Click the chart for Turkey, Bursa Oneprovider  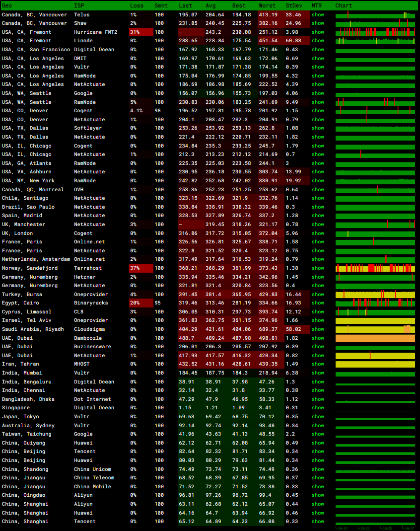(x=375, y=295)
